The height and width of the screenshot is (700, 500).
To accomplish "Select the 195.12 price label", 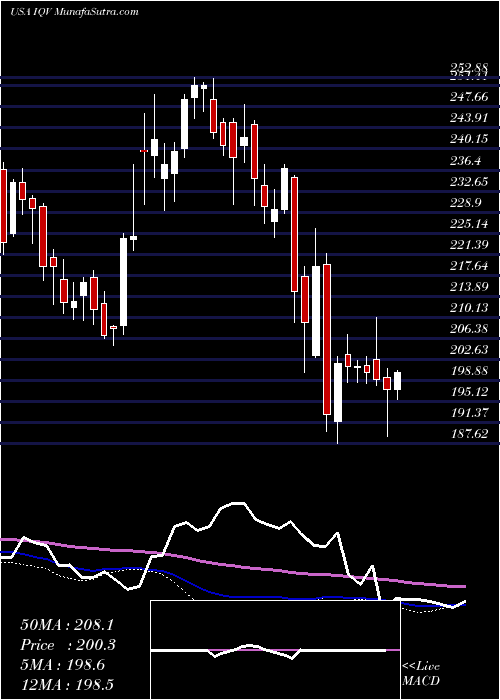I will (469, 392).
